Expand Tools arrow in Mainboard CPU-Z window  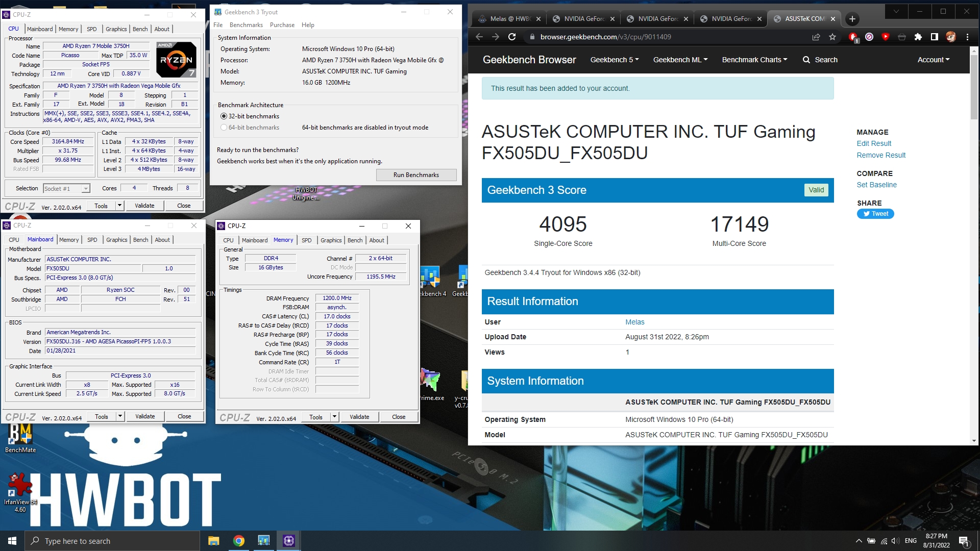tap(120, 416)
